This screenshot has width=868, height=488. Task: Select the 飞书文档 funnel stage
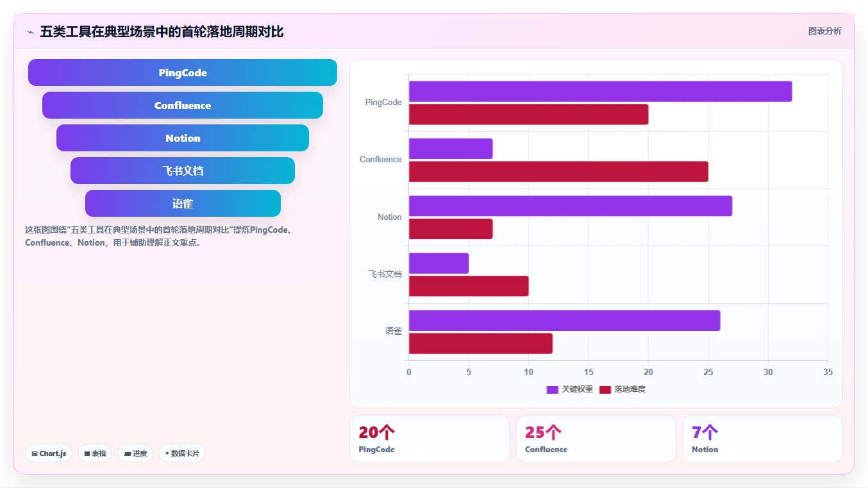pyautogui.click(x=183, y=171)
